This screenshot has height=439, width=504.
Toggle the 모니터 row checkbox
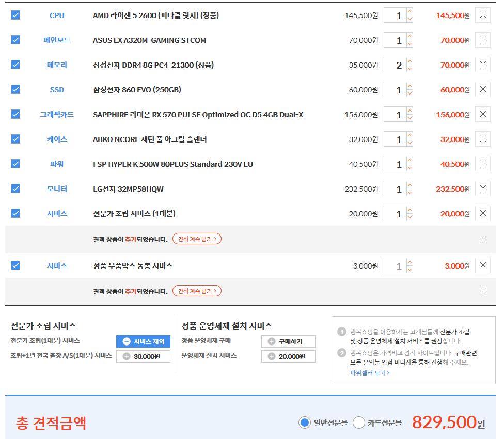click(15, 189)
